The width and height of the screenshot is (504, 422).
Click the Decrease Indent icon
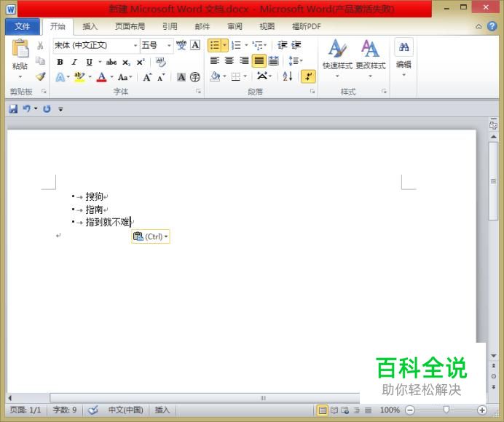coord(282,45)
